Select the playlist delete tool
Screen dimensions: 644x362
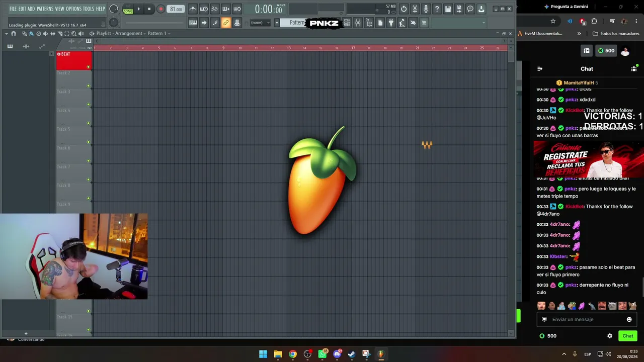point(39,34)
